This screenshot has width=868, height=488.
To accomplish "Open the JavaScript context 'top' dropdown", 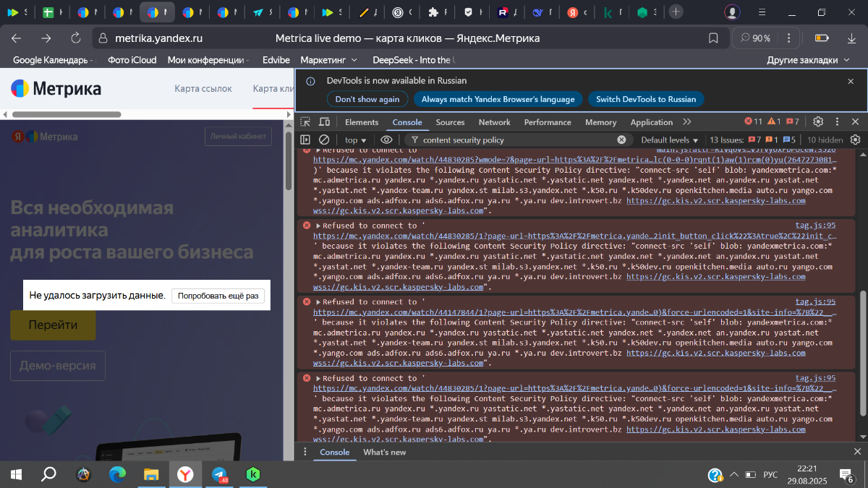I will [355, 140].
